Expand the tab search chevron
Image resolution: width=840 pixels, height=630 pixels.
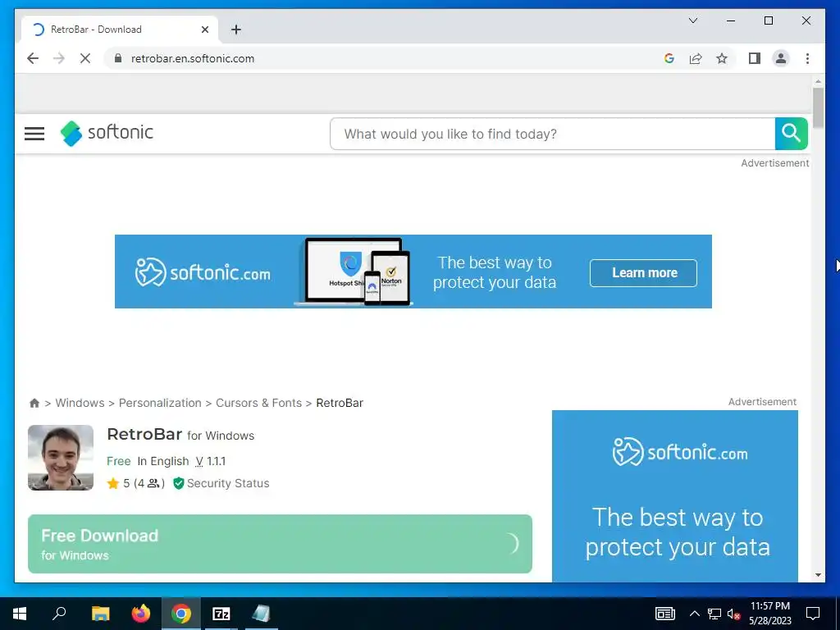(x=692, y=21)
